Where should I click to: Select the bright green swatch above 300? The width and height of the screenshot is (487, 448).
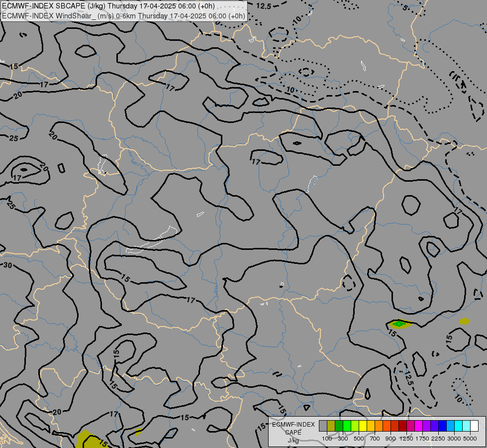(347, 426)
